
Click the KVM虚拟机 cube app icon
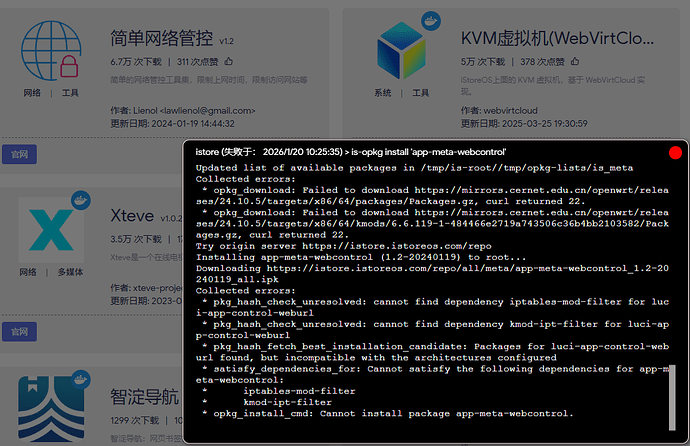[401, 51]
